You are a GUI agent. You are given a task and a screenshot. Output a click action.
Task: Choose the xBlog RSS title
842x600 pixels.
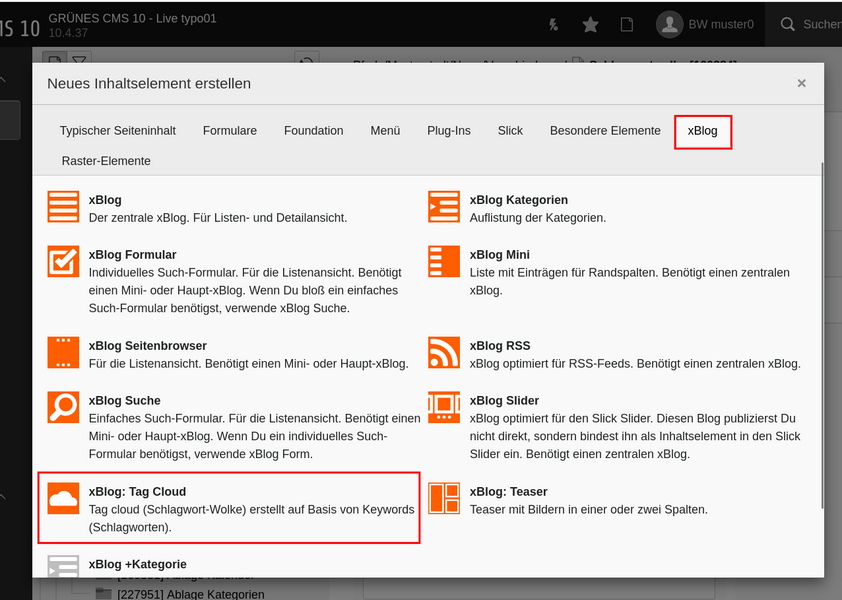click(x=500, y=346)
